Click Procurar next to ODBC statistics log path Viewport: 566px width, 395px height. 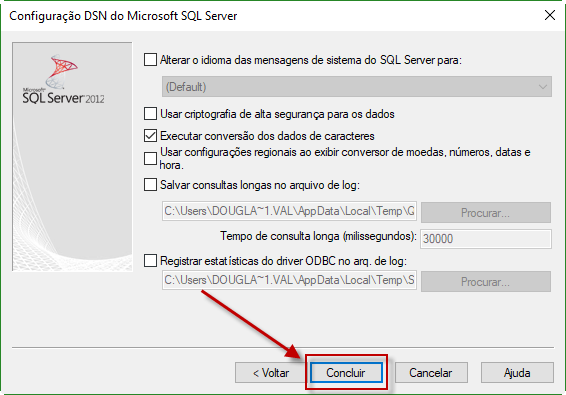point(486,281)
